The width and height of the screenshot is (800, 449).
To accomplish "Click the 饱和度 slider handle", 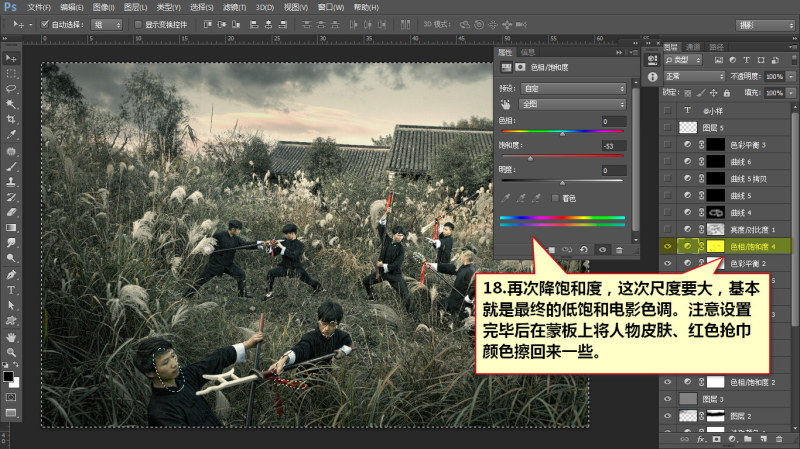I will 530,159.
